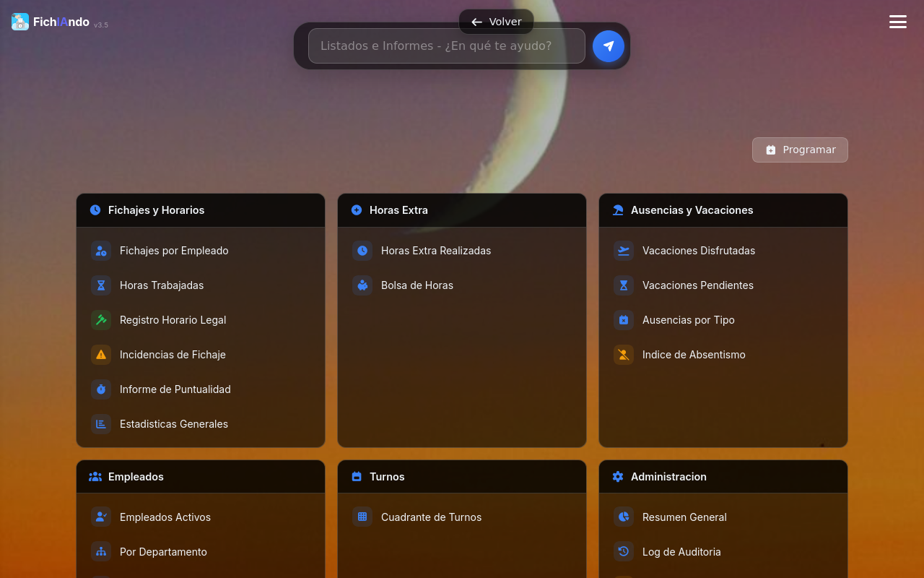This screenshot has width=924, height=578.
Task: Open the Por Departamento listing
Action: tap(201, 552)
